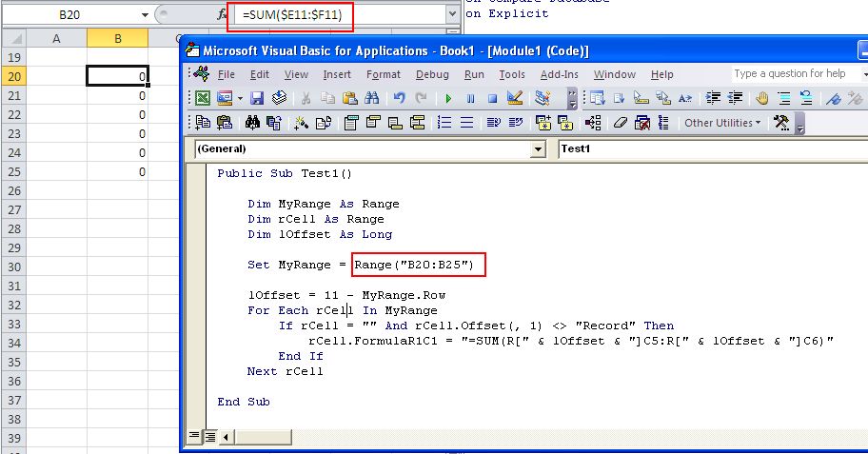Screen dimensions: 868x454
Task: Toggle Bookmark with the blue flag icon
Action: click(x=833, y=99)
